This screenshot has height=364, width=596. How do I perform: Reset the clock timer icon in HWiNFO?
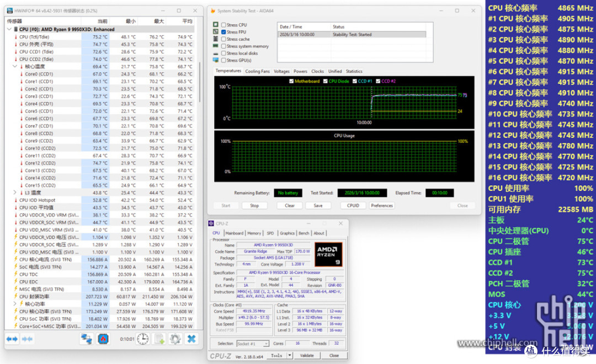coord(143,339)
